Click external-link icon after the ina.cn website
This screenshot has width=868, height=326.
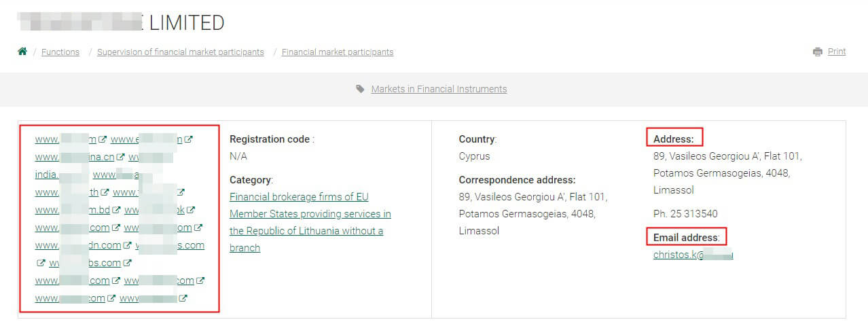pyautogui.click(x=120, y=158)
